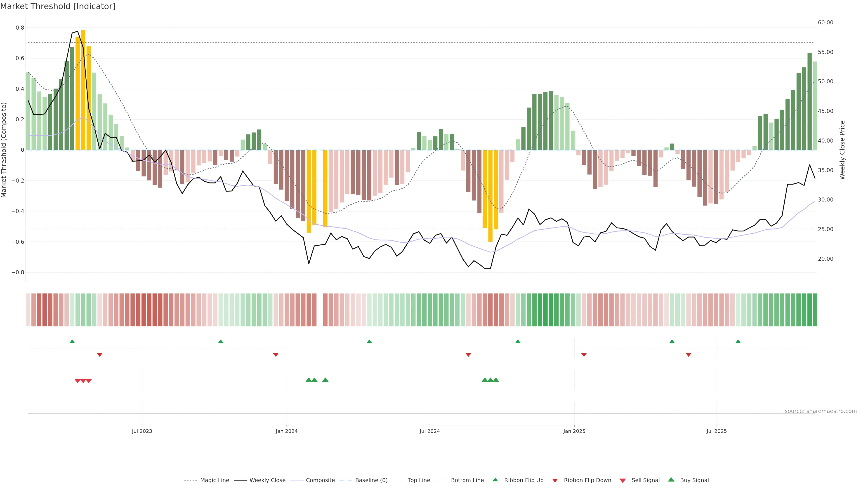
Task: Toggle the Top Line legend entry
Action: click(419, 480)
